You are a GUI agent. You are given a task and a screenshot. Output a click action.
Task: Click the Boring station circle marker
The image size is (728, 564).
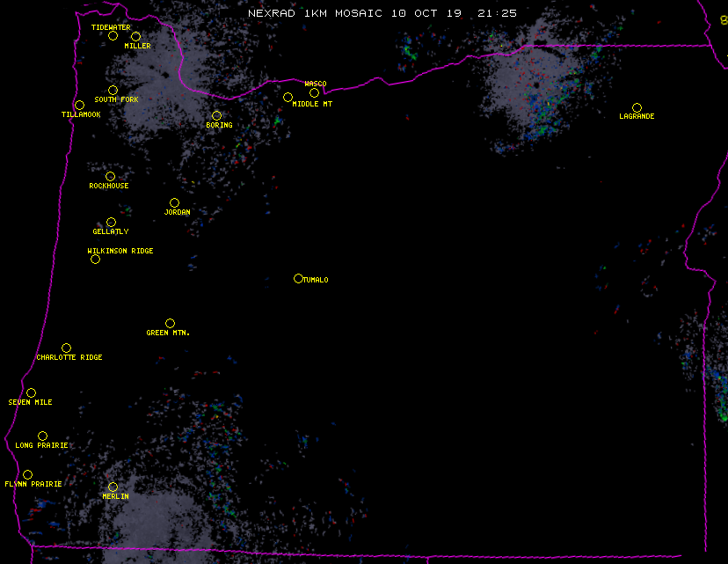(216, 116)
